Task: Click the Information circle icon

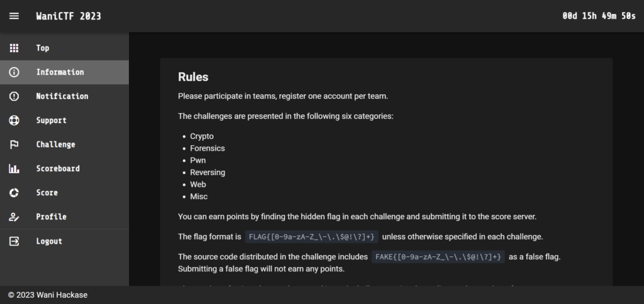Action: pos(14,72)
